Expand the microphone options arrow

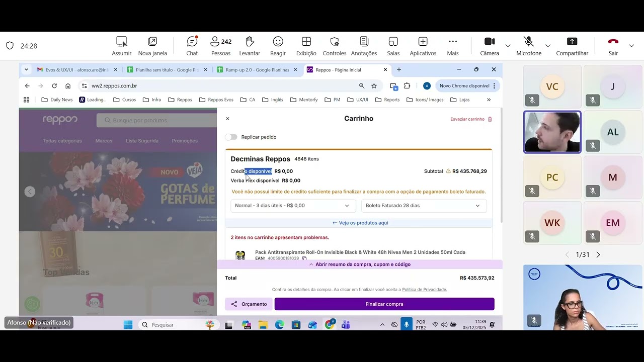pyautogui.click(x=548, y=46)
